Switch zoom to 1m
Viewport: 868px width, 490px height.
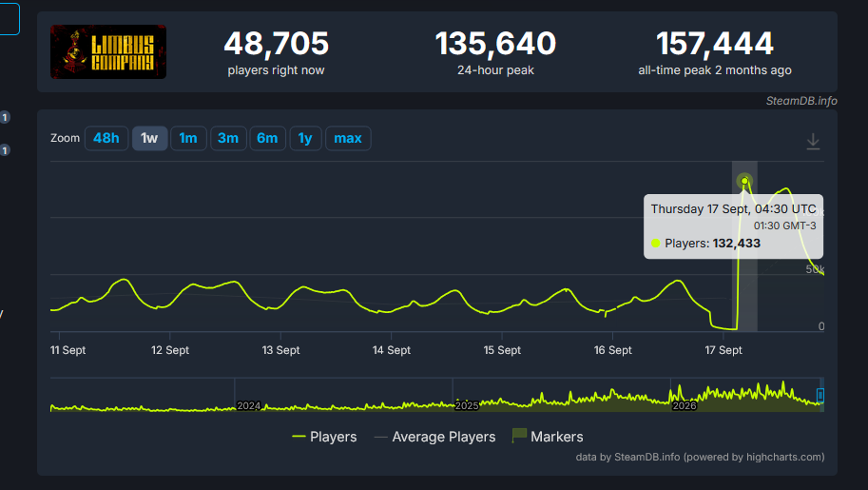click(x=188, y=138)
